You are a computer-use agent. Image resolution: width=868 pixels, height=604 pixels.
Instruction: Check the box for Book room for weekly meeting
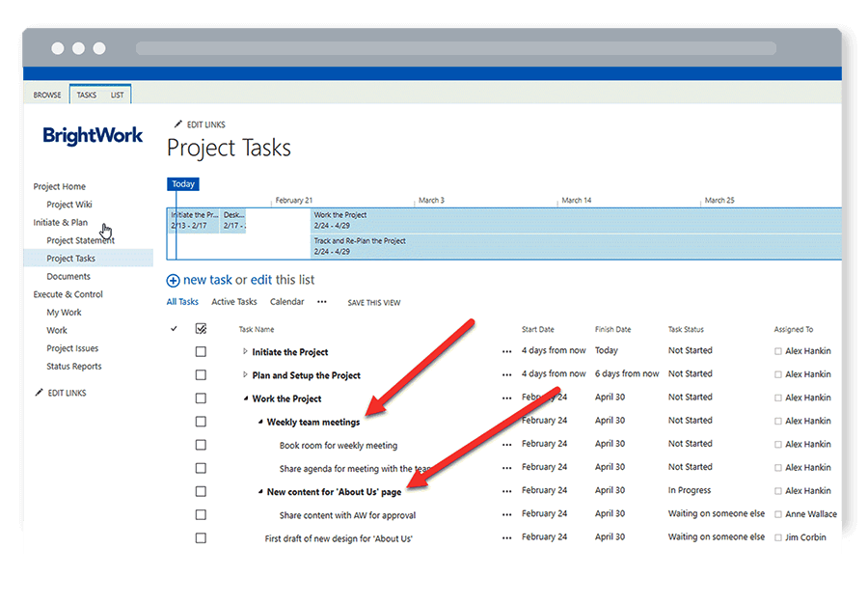[x=201, y=445]
